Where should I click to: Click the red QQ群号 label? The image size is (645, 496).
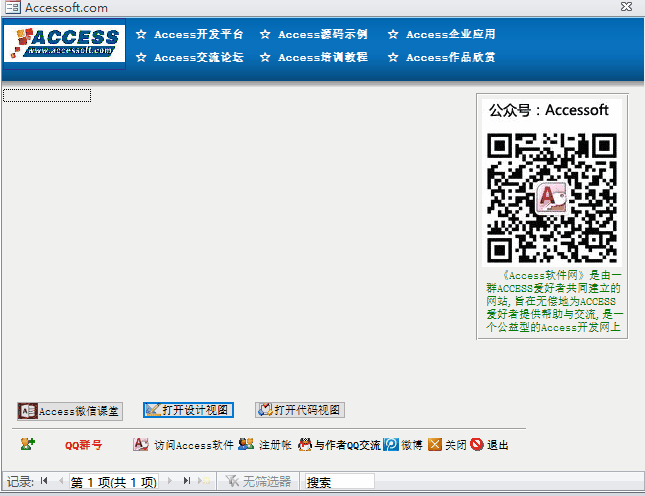pyautogui.click(x=83, y=445)
